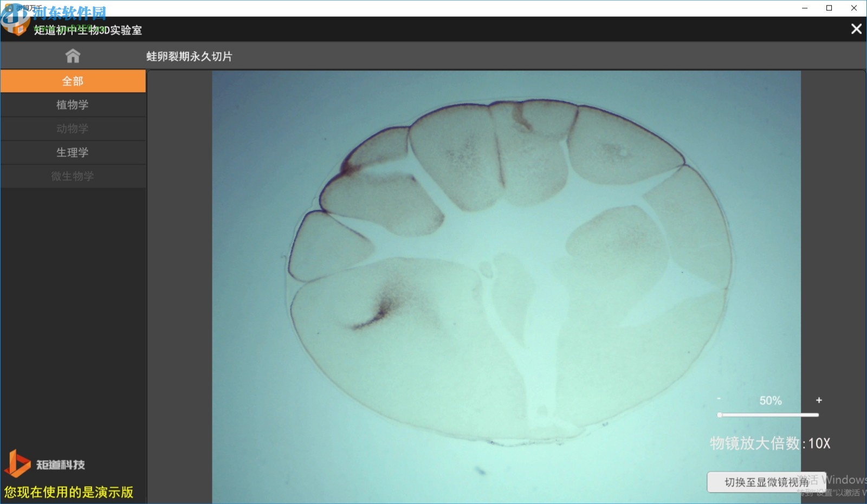Click the zoom slider track
This screenshot has height=504, width=867.
769,415
